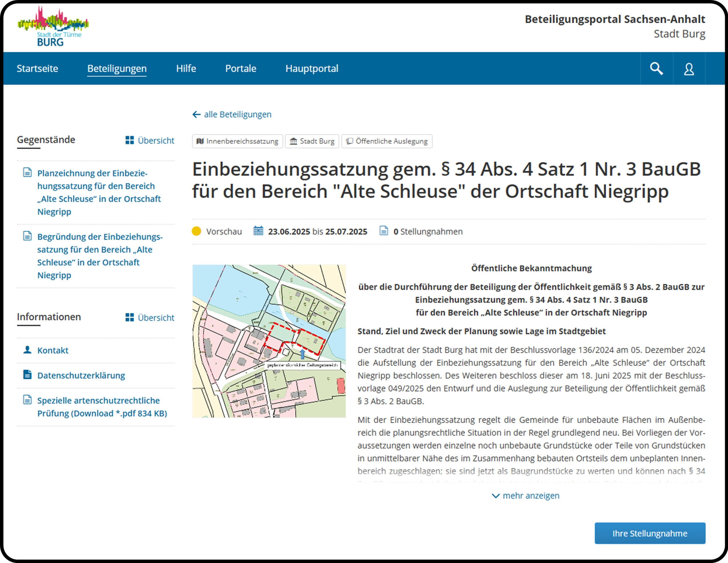The image size is (728, 563).
Task: Click the 'Vorschau' status label
Action: 224,232
